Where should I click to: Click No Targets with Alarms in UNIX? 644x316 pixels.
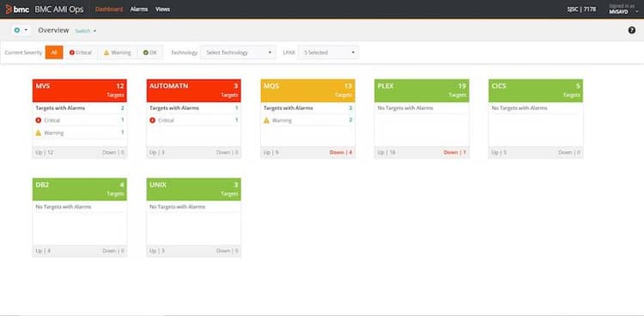[177, 207]
